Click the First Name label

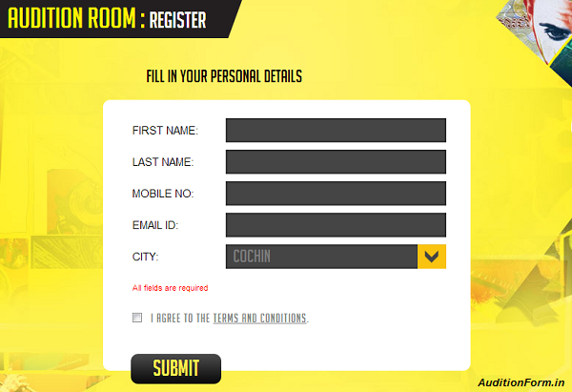point(165,131)
